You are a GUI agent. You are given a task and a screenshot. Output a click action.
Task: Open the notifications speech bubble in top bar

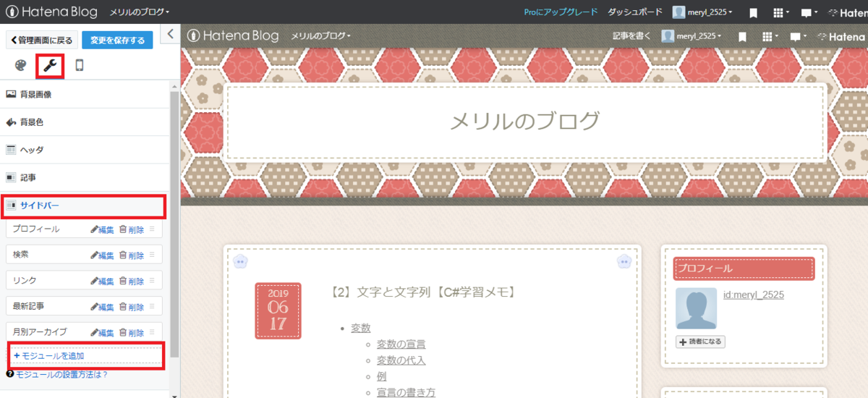click(809, 12)
